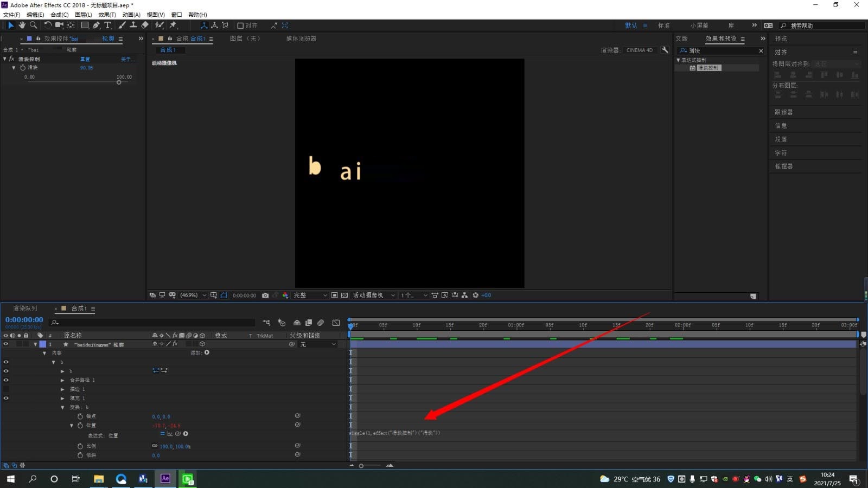Enable motion blur for timeline layers
The image size is (868, 488).
[321, 323]
